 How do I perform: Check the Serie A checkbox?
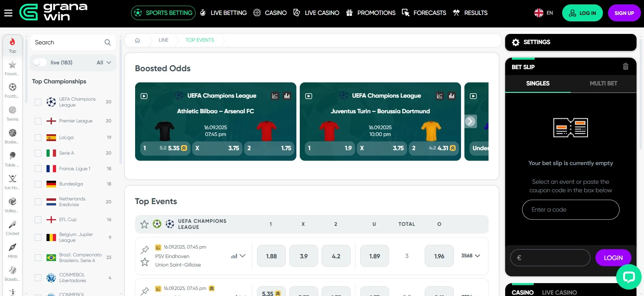tap(38, 153)
